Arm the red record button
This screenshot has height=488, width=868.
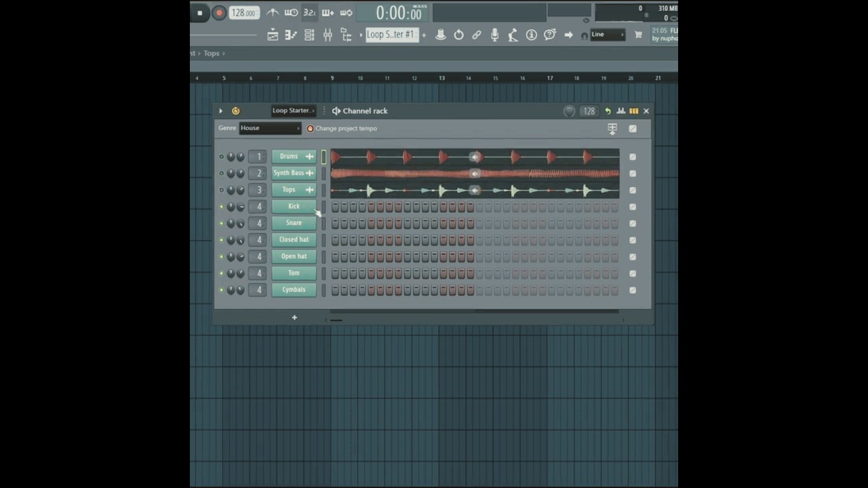click(219, 13)
